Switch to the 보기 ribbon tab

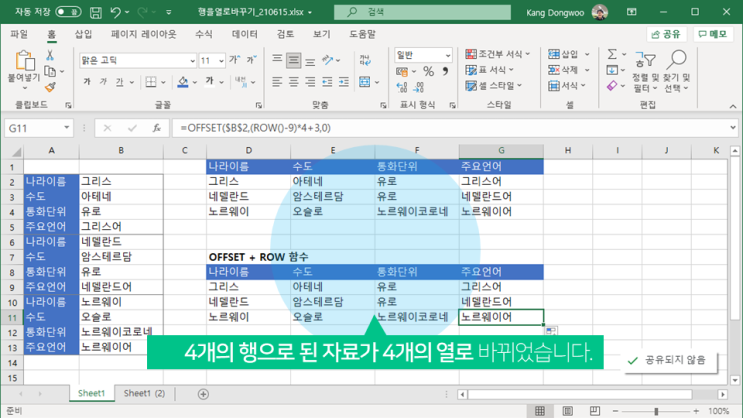point(321,34)
